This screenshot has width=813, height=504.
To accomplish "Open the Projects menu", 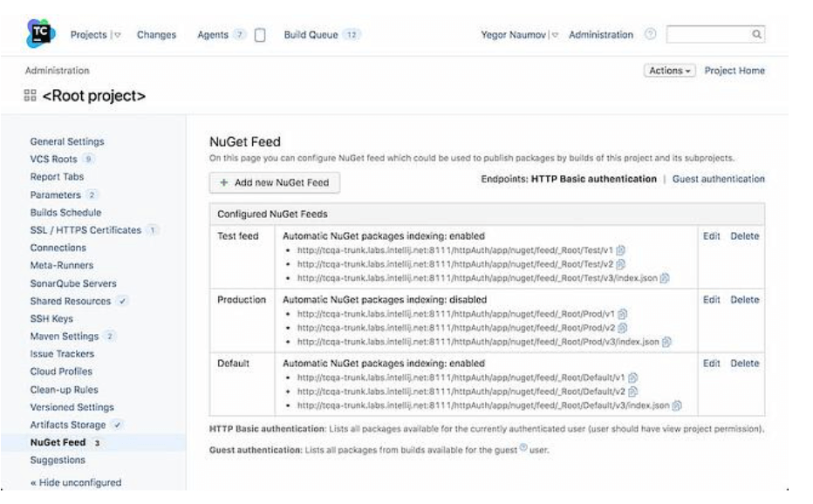I will tap(89, 35).
